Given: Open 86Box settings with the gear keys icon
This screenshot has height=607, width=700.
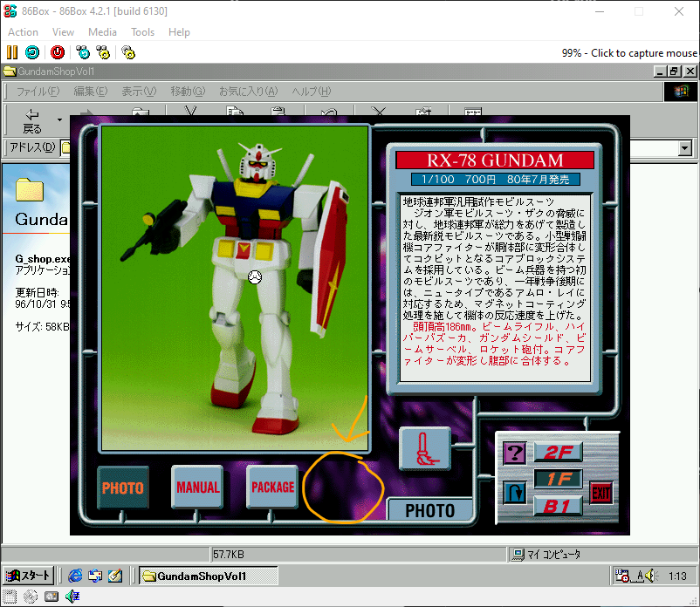Looking at the screenshot, I should point(128,52).
